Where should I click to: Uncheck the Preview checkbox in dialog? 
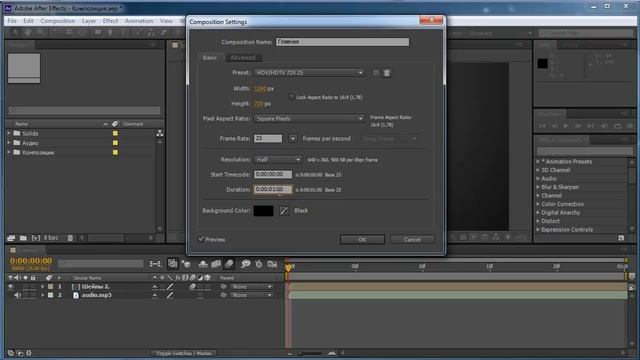click(201, 239)
